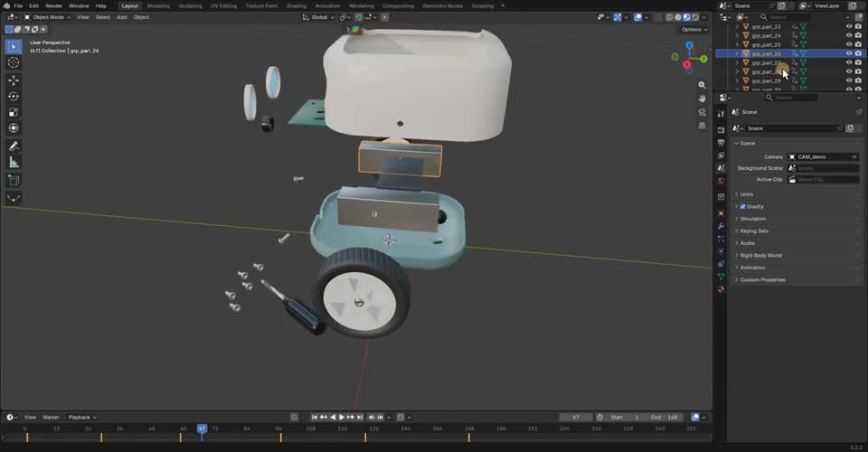This screenshot has height=452, width=868.
Task: Select the Select Box tool
Action: click(x=14, y=46)
